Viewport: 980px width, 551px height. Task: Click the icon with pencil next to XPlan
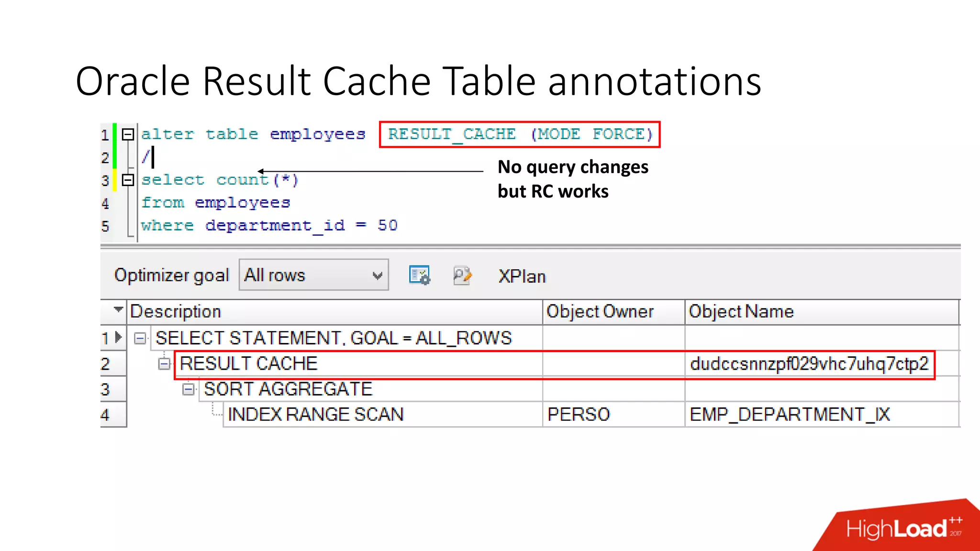(462, 275)
